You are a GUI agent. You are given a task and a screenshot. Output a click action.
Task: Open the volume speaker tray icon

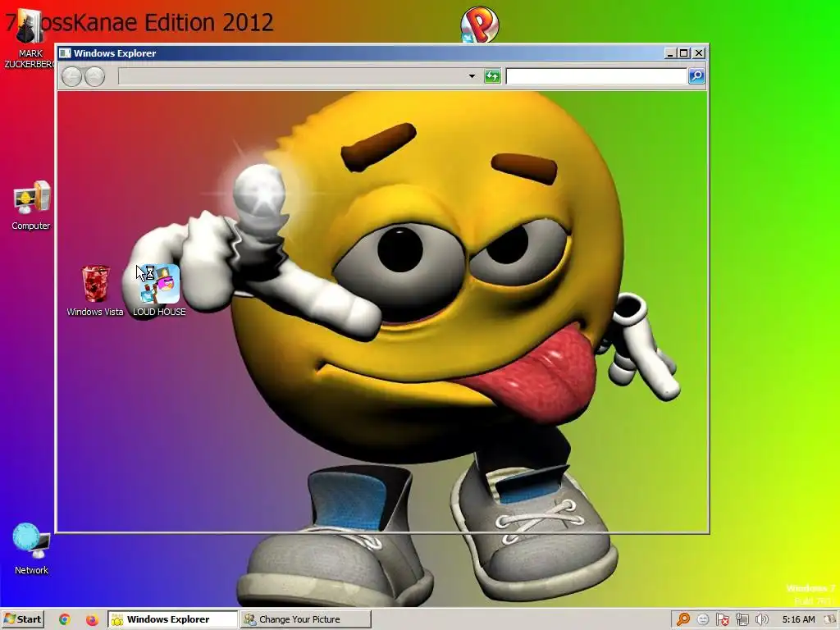click(761, 619)
